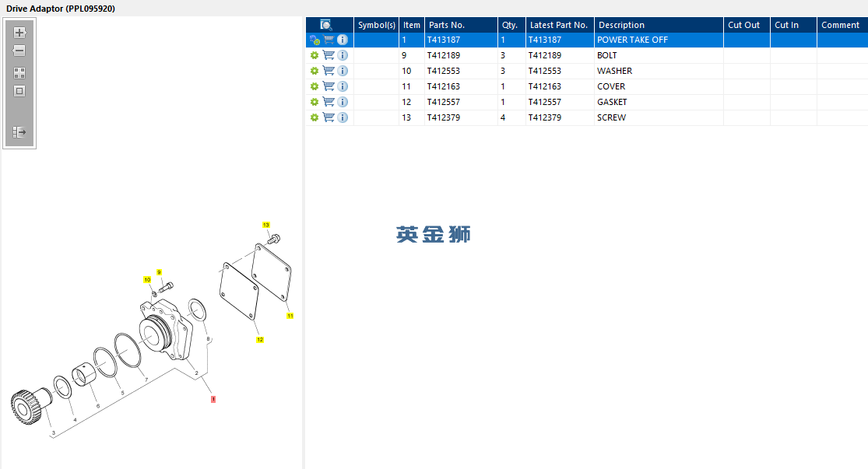The width and height of the screenshot is (868, 469).
Task: Select callout 12 in the diagram
Action: (x=260, y=340)
